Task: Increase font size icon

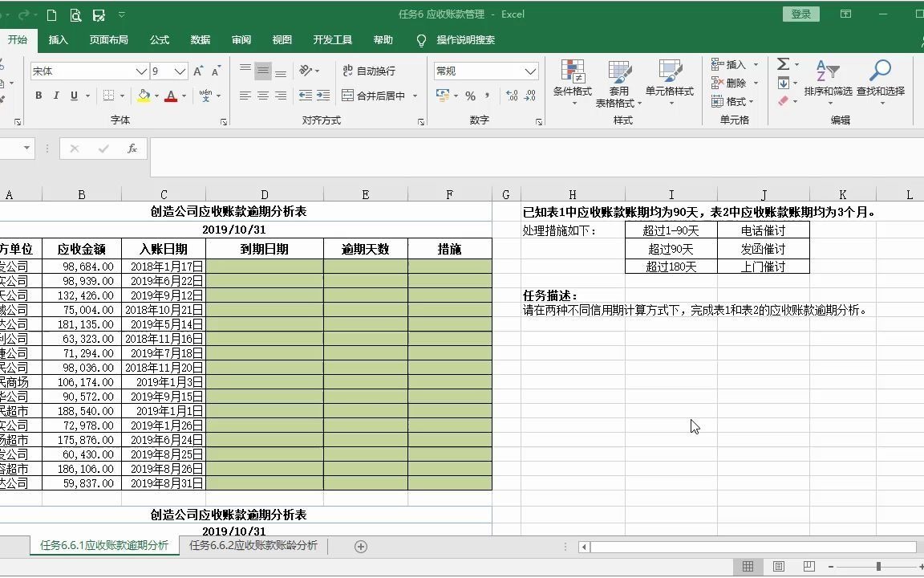Action: (199, 71)
